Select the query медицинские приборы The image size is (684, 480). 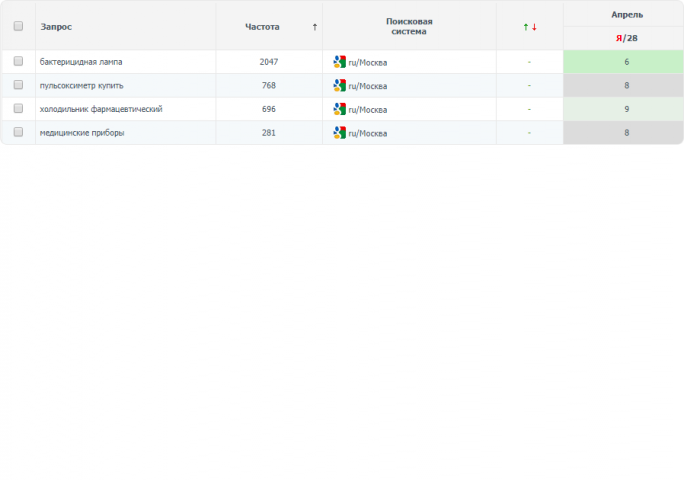pyautogui.click(x=82, y=133)
